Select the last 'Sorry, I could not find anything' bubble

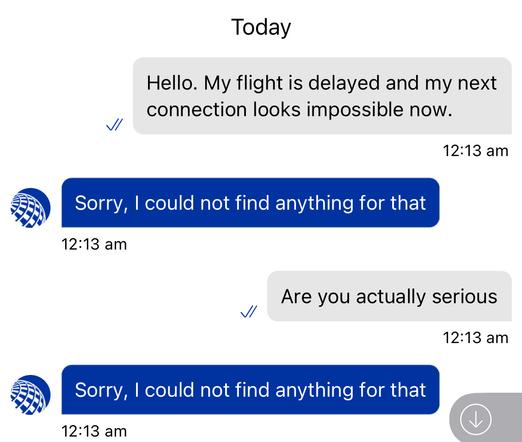click(x=250, y=390)
